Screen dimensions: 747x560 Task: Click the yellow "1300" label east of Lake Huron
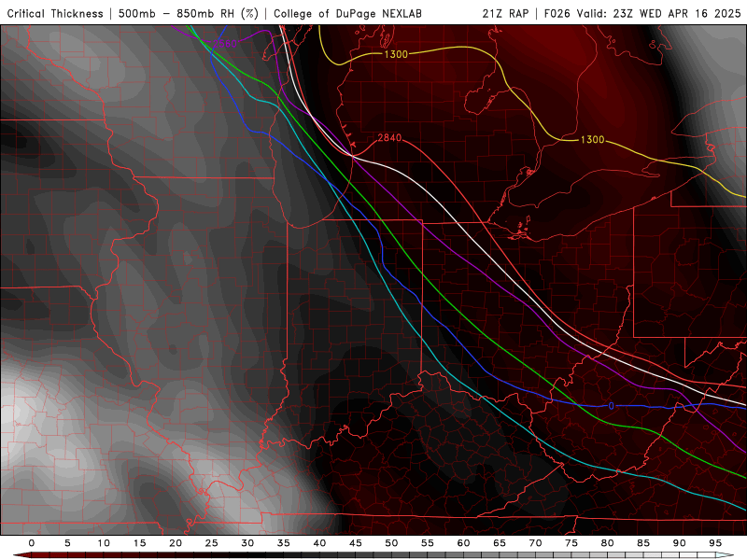pyautogui.click(x=592, y=139)
